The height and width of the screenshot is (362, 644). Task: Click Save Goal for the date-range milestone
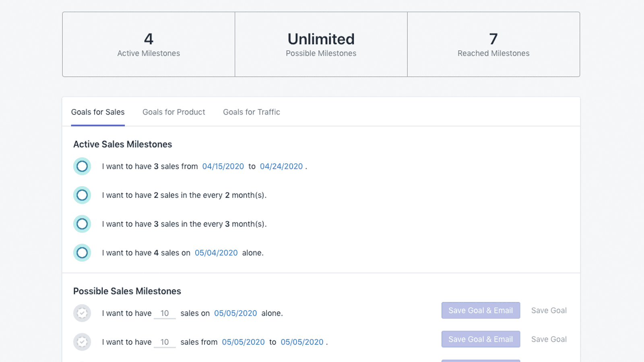[x=549, y=339]
